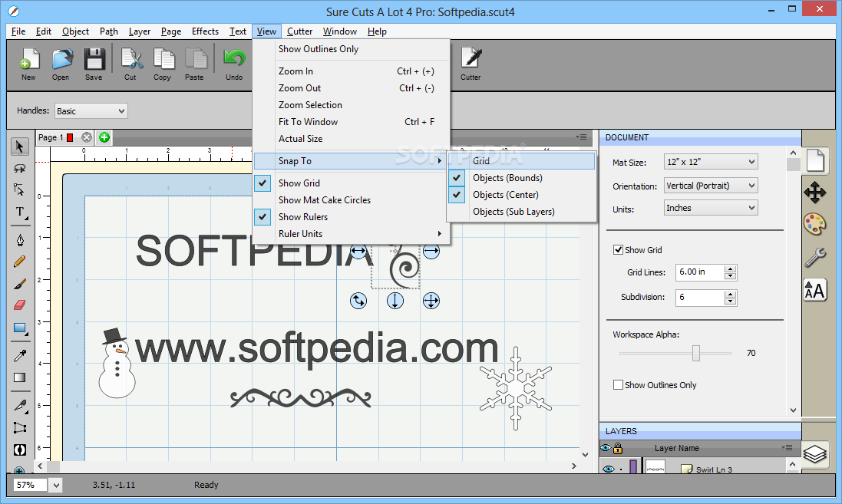Image resolution: width=842 pixels, height=504 pixels.
Task: Select the Lasso selection tool
Action: 19,168
